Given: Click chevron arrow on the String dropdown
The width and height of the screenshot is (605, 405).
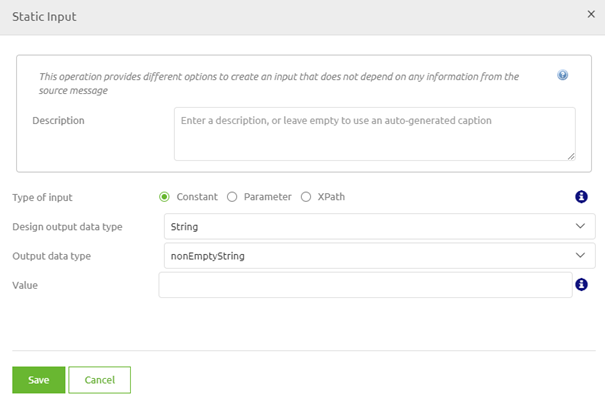Looking at the screenshot, I should pos(581,227).
